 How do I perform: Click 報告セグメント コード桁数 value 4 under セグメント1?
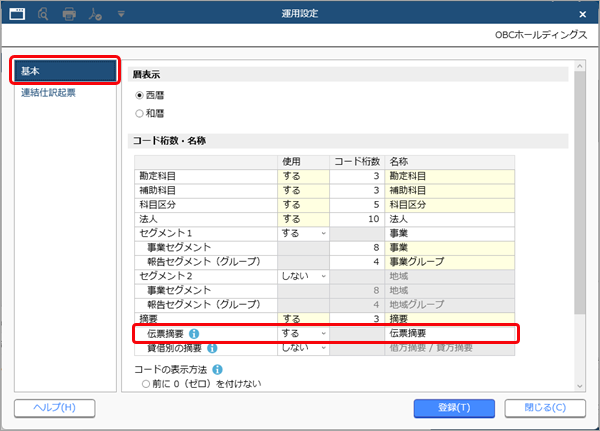357,262
